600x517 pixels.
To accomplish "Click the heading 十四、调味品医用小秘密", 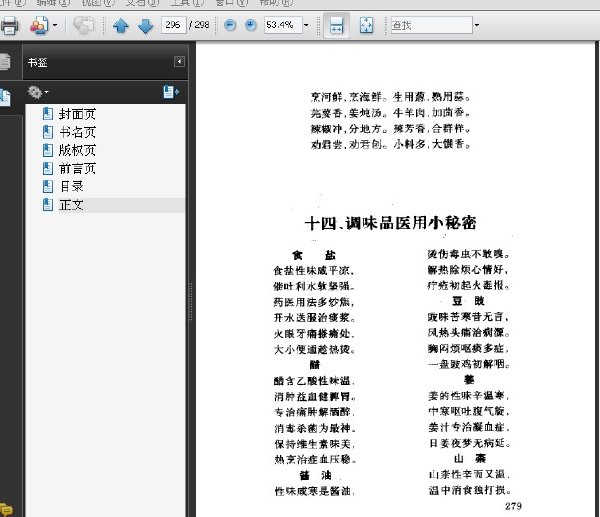I will 390,223.
